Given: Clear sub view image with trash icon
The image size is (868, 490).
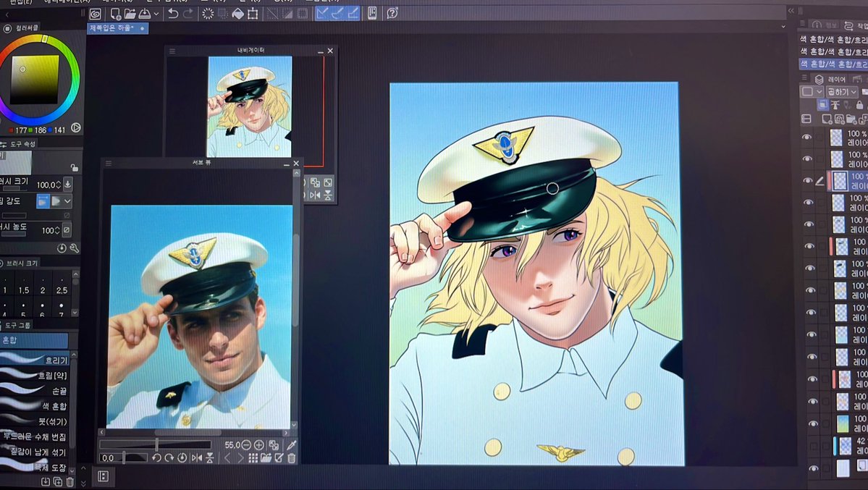Looking at the screenshot, I should coord(291,458).
